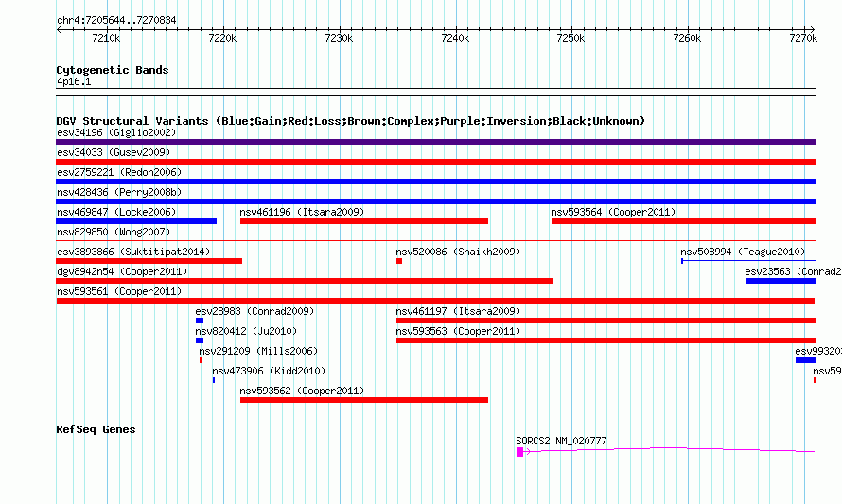Select the red esv3893866 Suktitipat2014 bar
The width and height of the screenshot is (842, 504).
149,261
